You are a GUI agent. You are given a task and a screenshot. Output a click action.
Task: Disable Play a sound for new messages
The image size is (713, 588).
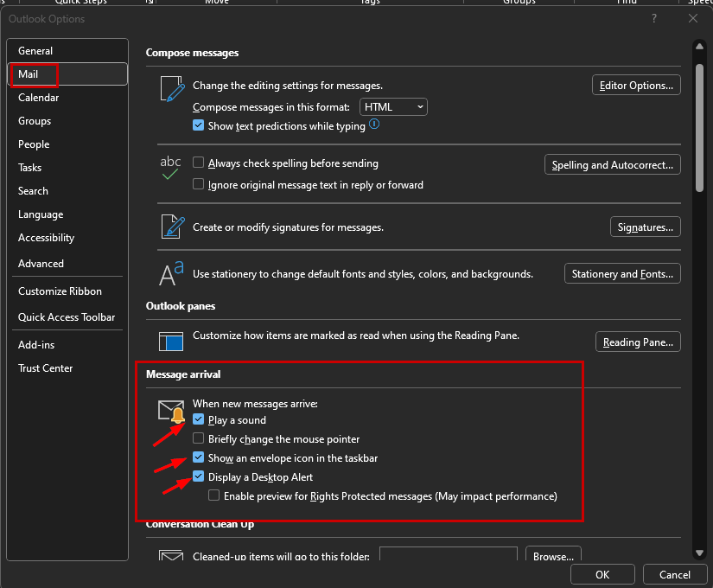pyautogui.click(x=198, y=419)
